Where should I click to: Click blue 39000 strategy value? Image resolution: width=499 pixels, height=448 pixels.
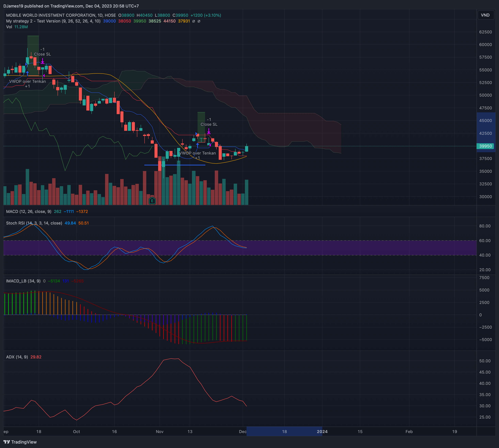(109, 21)
